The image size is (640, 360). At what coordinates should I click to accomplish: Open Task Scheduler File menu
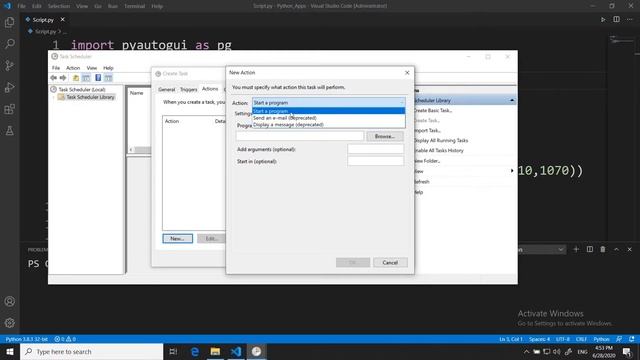point(56,68)
